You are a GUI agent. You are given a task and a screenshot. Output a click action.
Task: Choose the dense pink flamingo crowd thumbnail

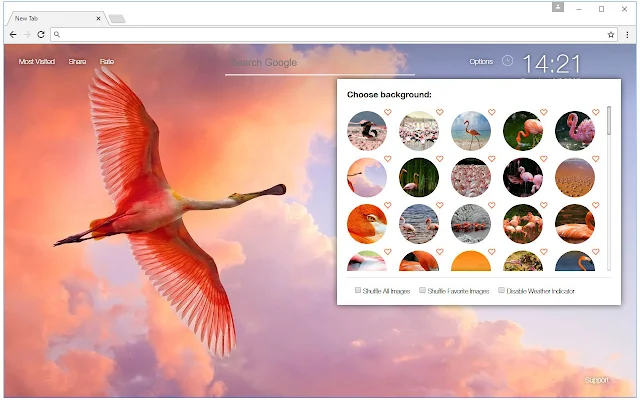471,178
